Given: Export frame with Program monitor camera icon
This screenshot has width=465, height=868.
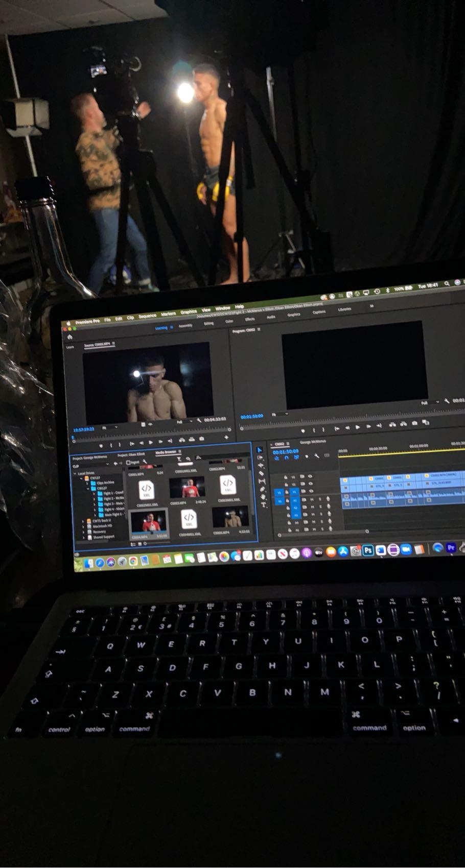Looking at the screenshot, I should pos(414,423).
